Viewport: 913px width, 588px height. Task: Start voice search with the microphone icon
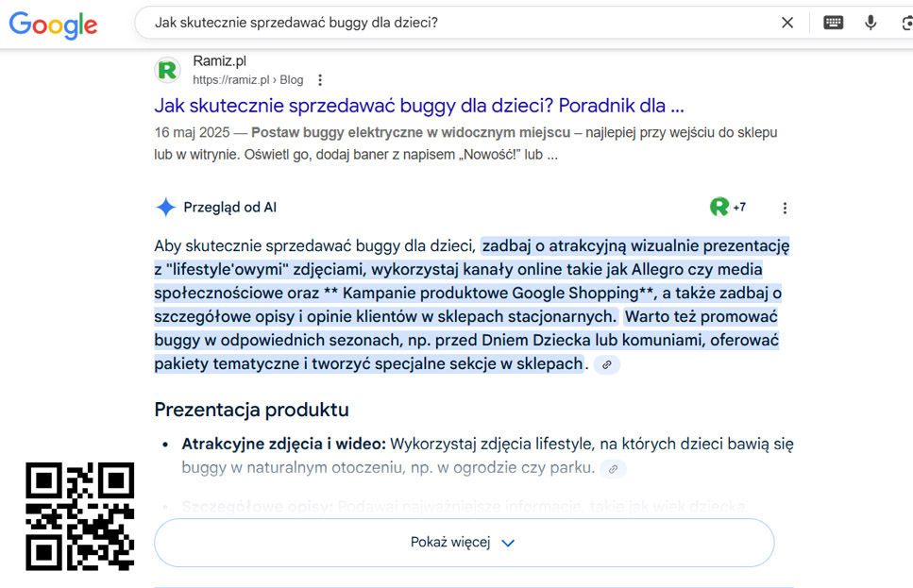(x=871, y=23)
